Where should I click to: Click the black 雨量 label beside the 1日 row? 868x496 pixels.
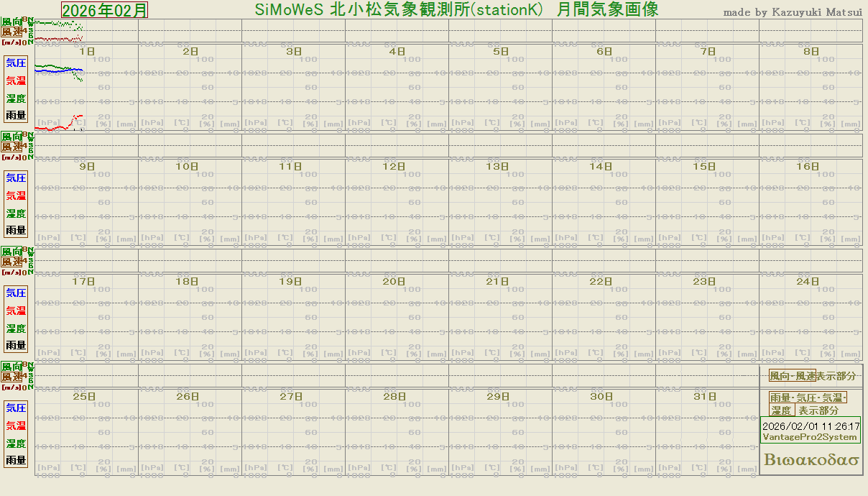pyautogui.click(x=16, y=115)
